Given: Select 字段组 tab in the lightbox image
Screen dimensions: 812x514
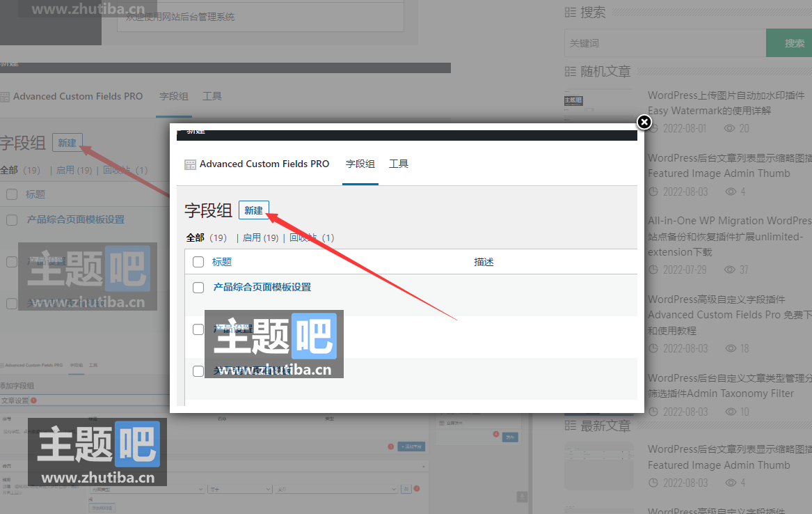Looking at the screenshot, I should (360, 164).
